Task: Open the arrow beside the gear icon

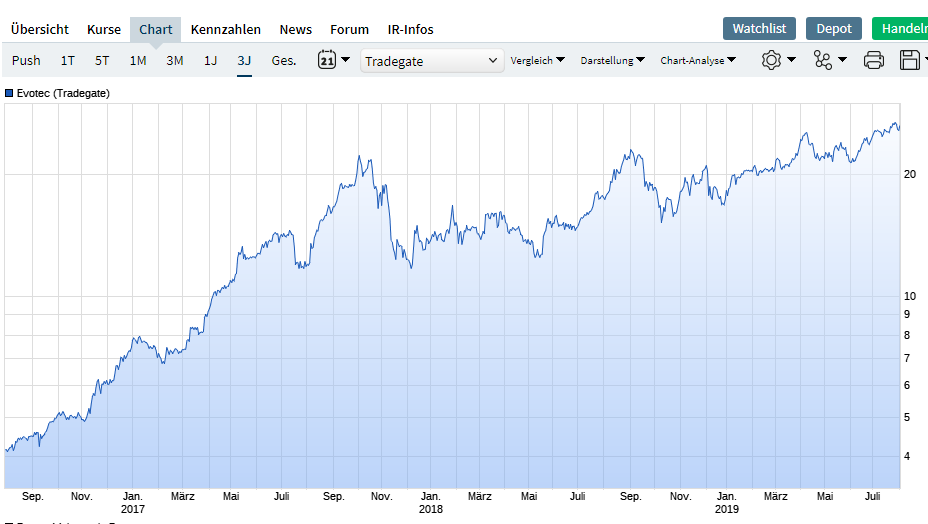Action: pyautogui.click(x=791, y=60)
